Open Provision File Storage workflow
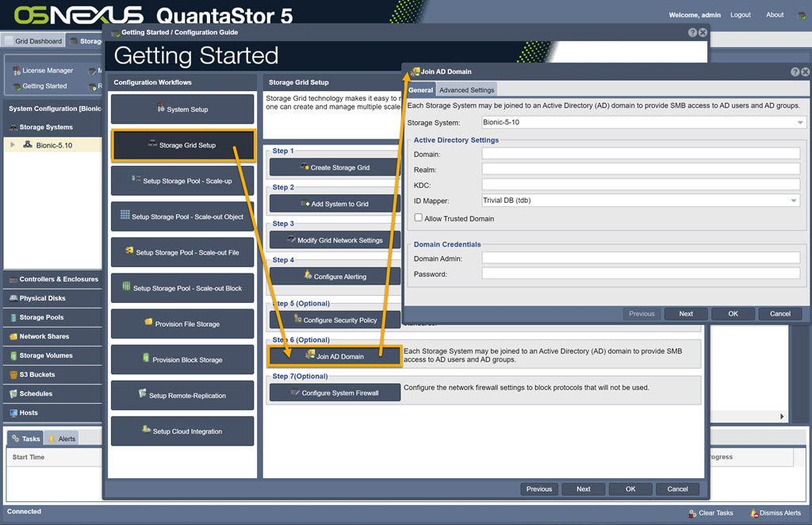The image size is (812, 525). click(182, 324)
